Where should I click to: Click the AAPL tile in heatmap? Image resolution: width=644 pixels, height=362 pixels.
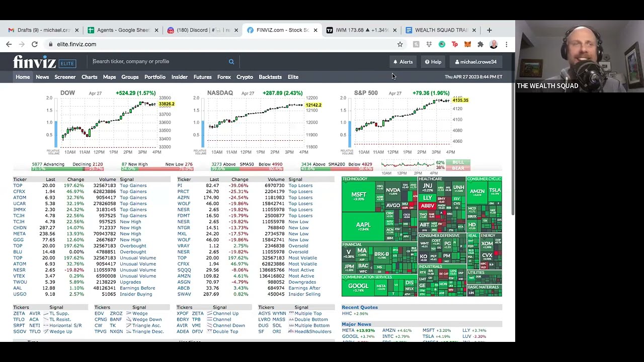(x=363, y=226)
